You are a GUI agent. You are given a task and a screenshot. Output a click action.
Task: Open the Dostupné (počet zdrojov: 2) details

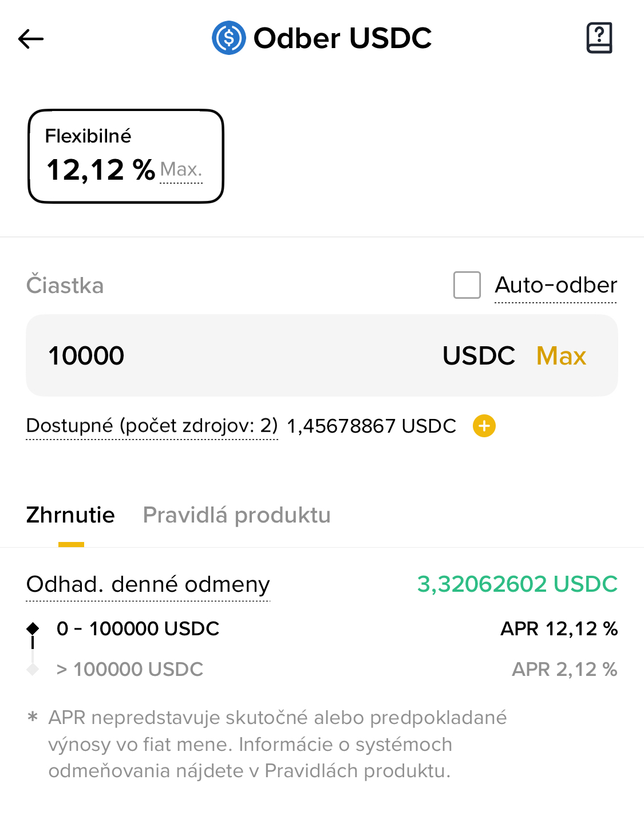coord(152,426)
